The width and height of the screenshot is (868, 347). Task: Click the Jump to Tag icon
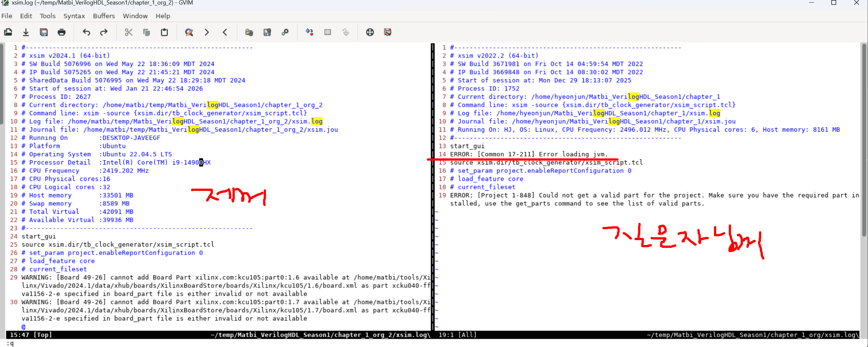point(345,32)
